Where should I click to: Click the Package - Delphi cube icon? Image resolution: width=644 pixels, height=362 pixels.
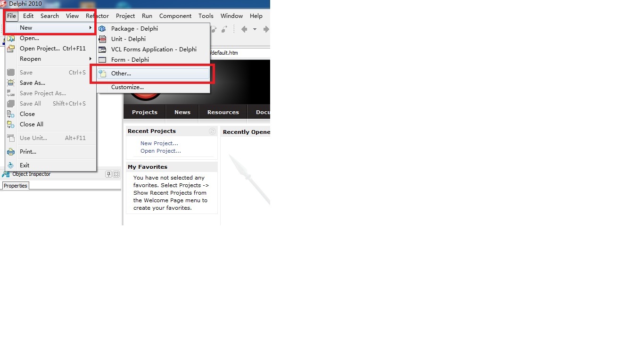coord(102,29)
